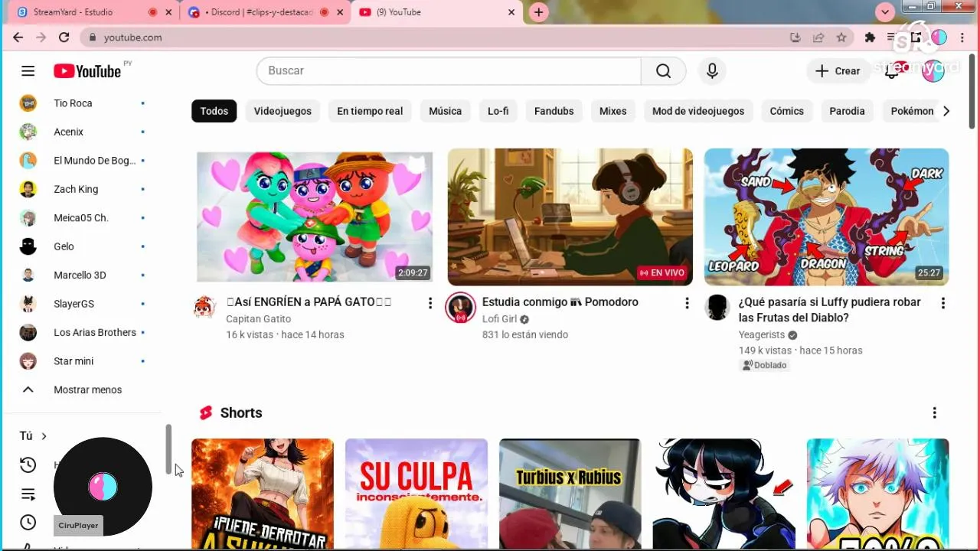
Task: Open Chrome three-dot menu
Action: 962,37
